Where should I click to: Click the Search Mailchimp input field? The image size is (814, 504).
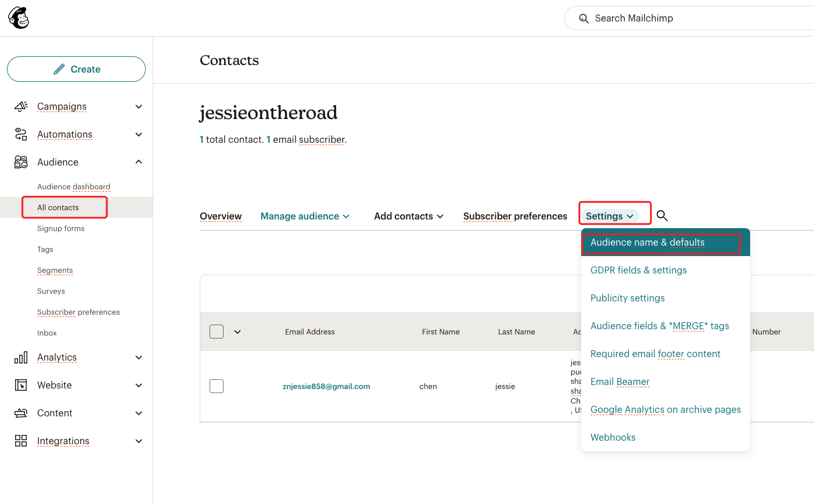[x=689, y=18]
